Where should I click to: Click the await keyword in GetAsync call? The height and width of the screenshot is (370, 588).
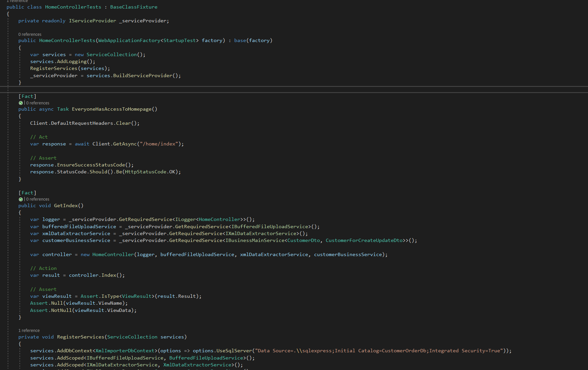click(82, 144)
